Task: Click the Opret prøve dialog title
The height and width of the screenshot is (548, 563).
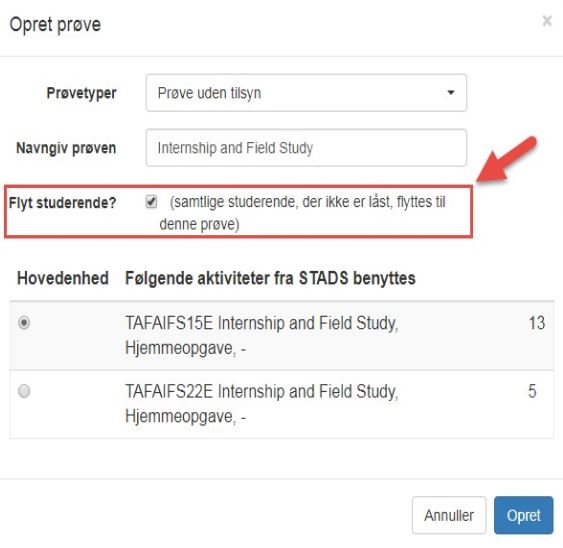Action: pos(55,25)
